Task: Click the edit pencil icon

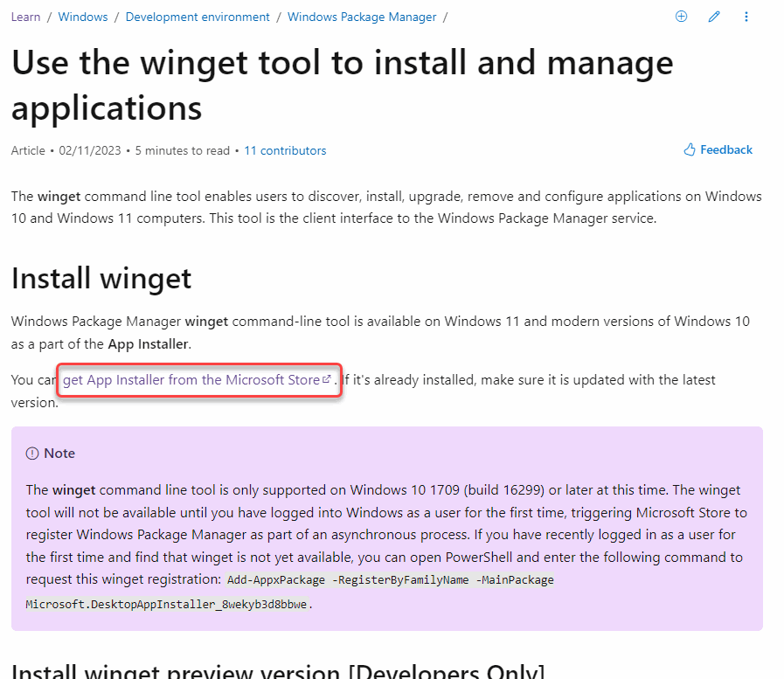Action: (x=714, y=17)
